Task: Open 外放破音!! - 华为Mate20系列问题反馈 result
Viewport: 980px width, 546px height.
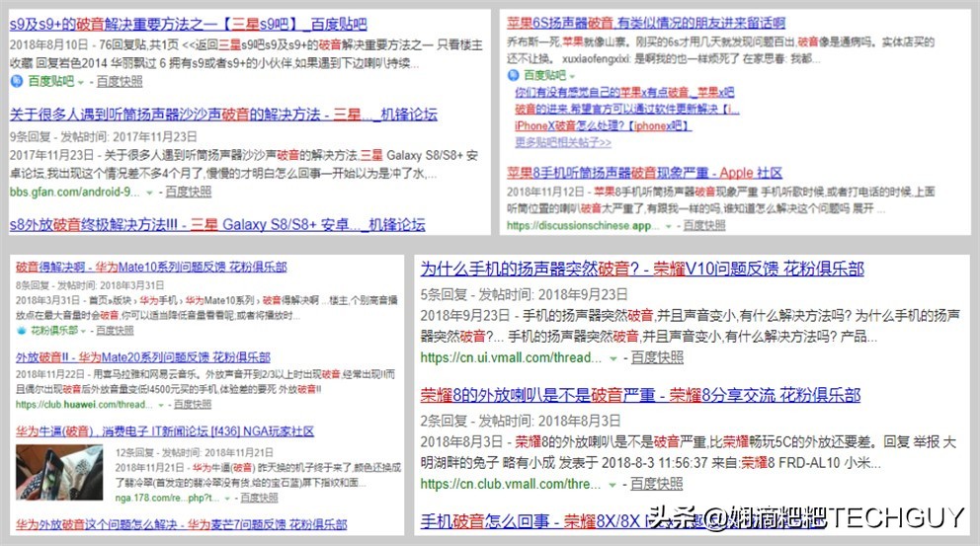Action: 143,357
